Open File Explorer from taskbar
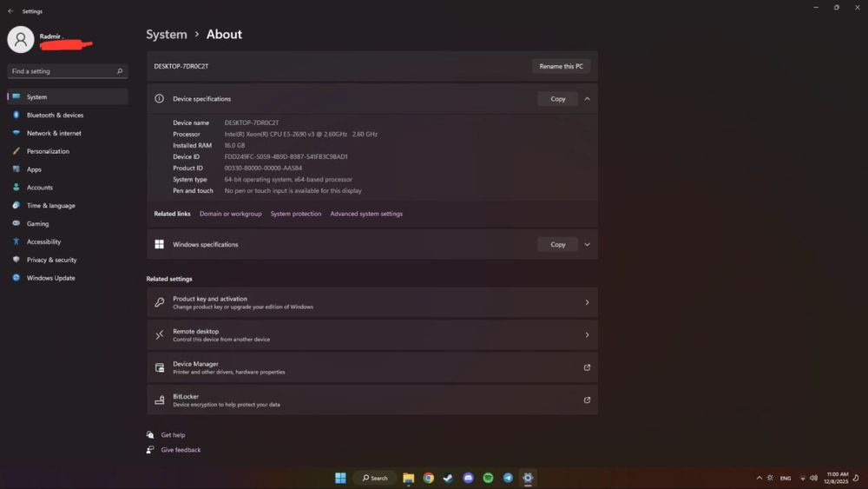The width and height of the screenshot is (868, 489). click(x=409, y=478)
